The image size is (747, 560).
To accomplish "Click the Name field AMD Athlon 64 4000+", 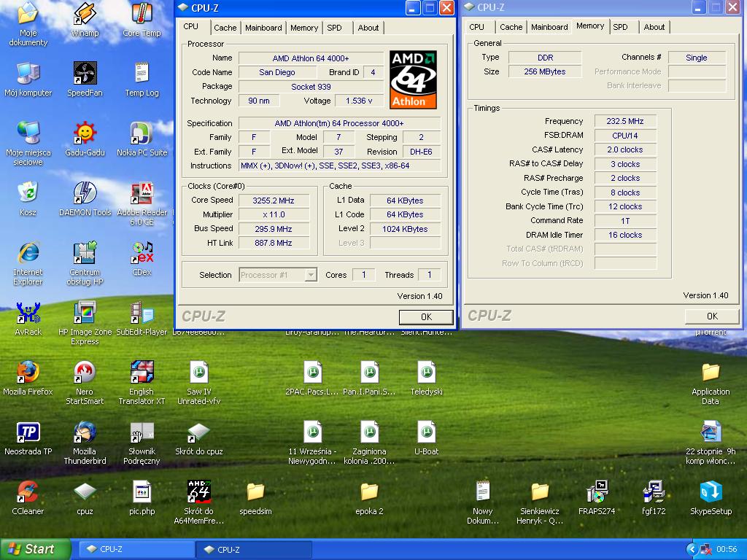I will 311,58.
